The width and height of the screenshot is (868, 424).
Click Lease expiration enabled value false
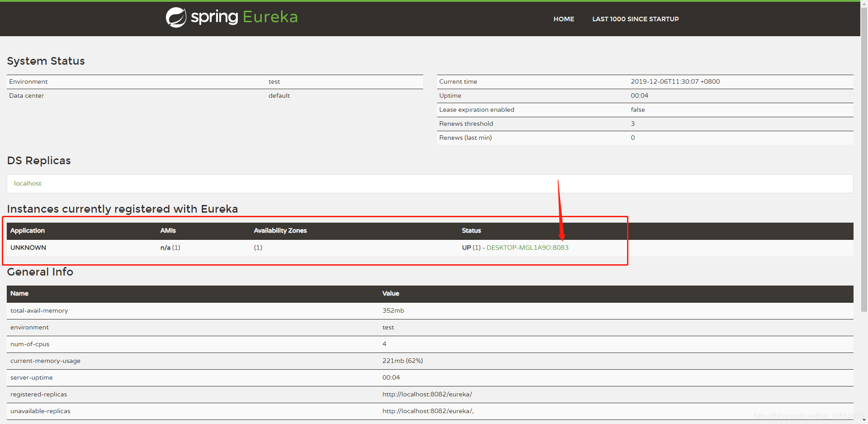pos(638,110)
